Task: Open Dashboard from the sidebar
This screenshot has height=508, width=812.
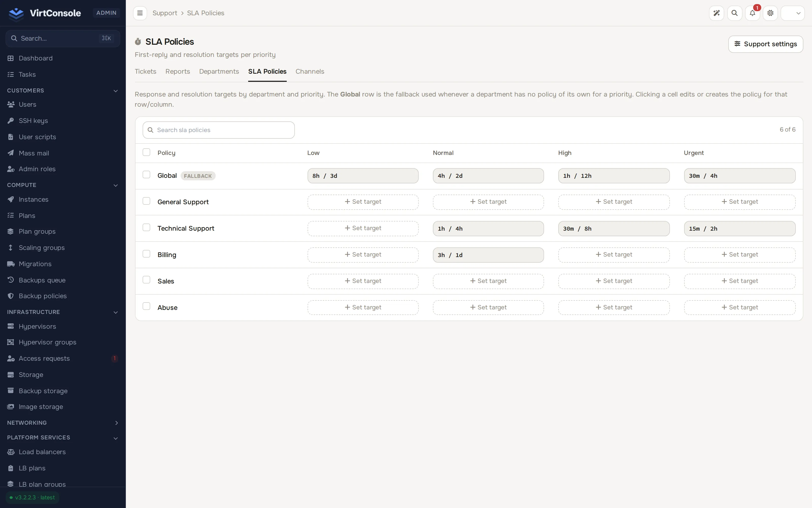Action: (63, 58)
